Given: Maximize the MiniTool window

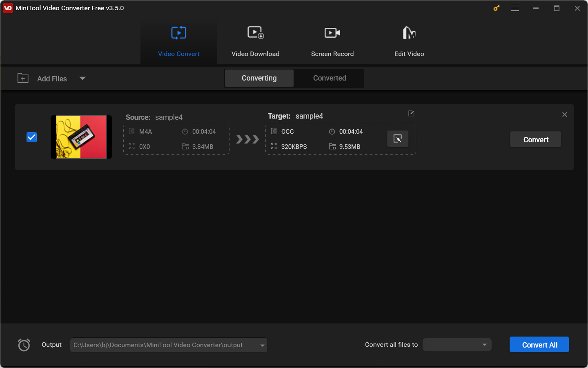Looking at the screenshot, I should click(x=557, y=8).
